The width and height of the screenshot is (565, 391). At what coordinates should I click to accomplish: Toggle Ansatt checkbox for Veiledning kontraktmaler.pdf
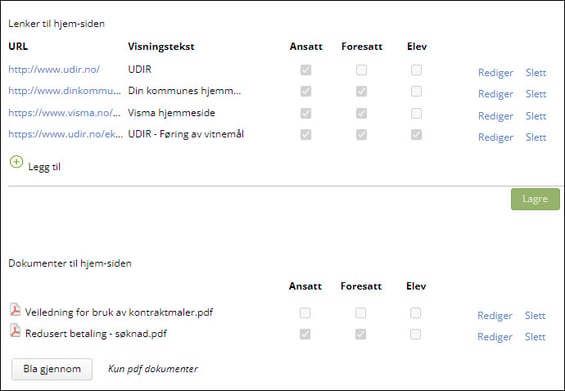point(305,313)
